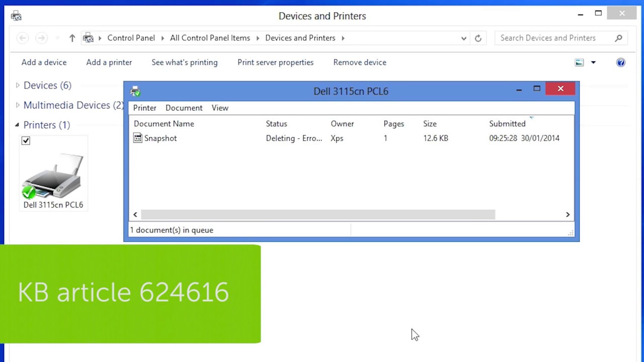Open the recent locations dropdown arrow

point(57,38)
